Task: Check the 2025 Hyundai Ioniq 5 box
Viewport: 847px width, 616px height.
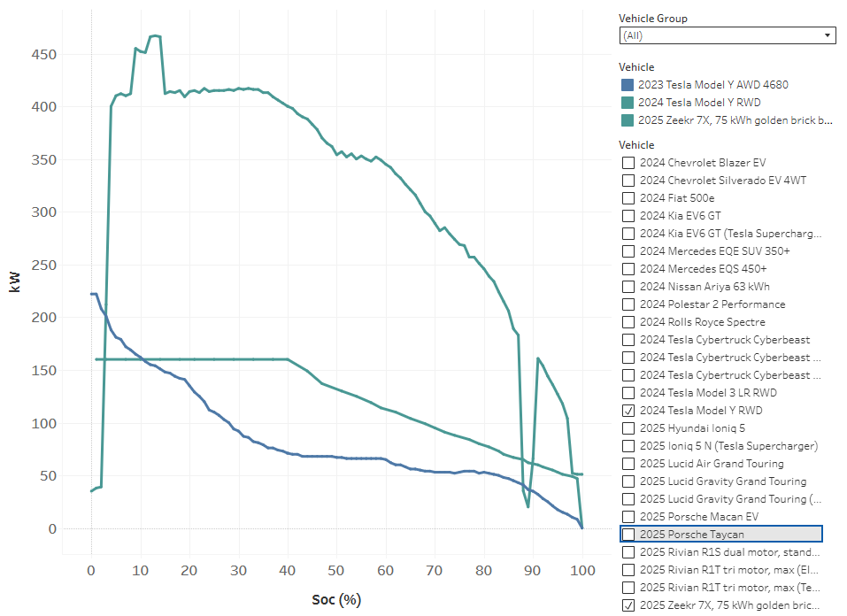Action: [x=628, y=428]
